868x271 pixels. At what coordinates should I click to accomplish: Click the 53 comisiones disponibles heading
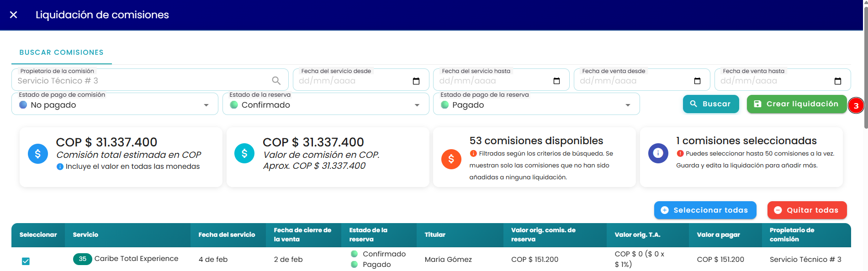[536, 141]
